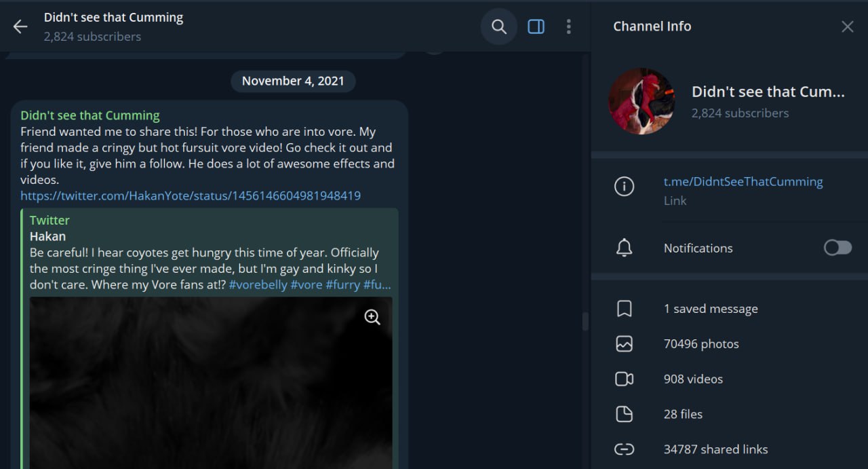This screenshot has height=469, width=868.
Task: Click the #furry hashtag
Action: 342,284
